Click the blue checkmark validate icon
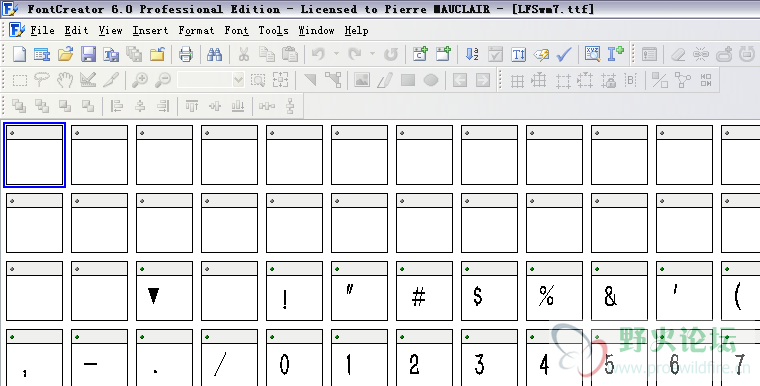 [x=564, y=54]
